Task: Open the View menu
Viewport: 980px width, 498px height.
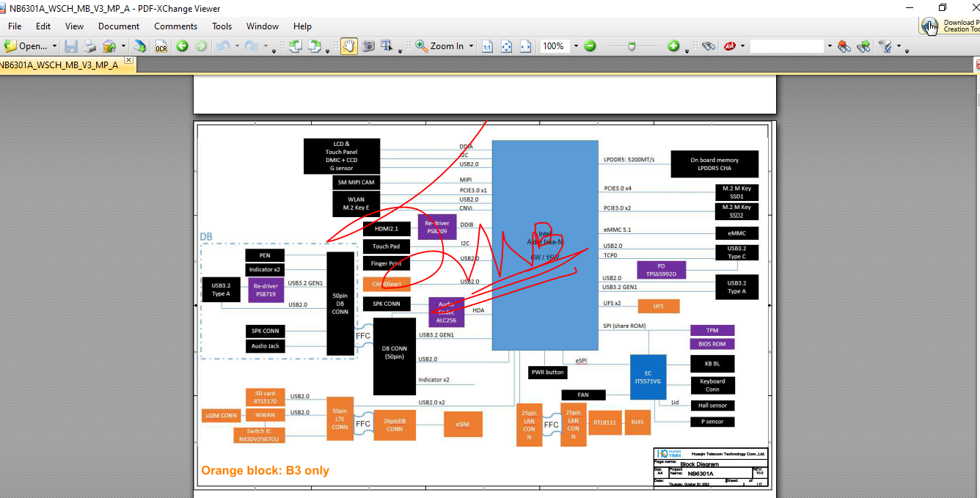Action: 74,26
